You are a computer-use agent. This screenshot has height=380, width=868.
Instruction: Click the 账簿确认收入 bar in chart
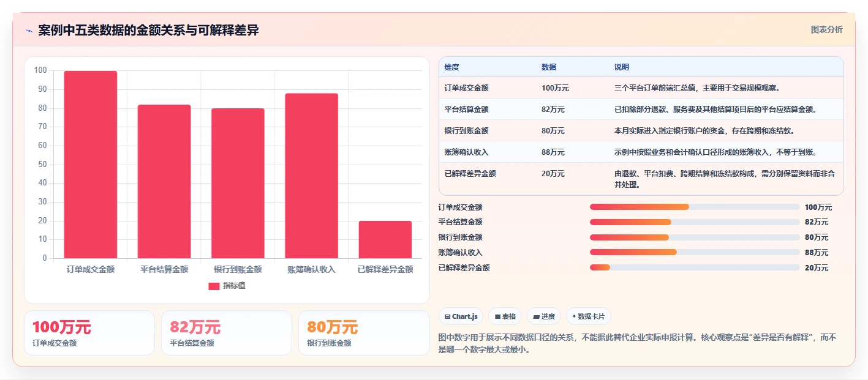pyautogui.click(x=311, y=176)
